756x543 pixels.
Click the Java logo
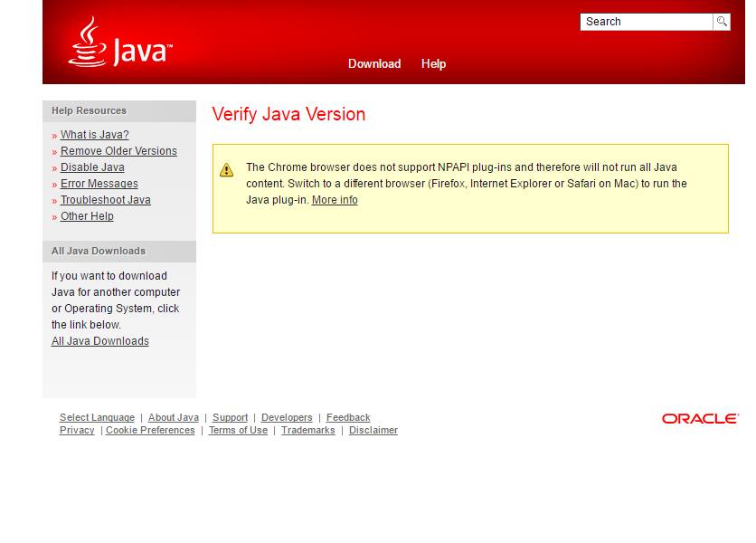coord(120,42)
